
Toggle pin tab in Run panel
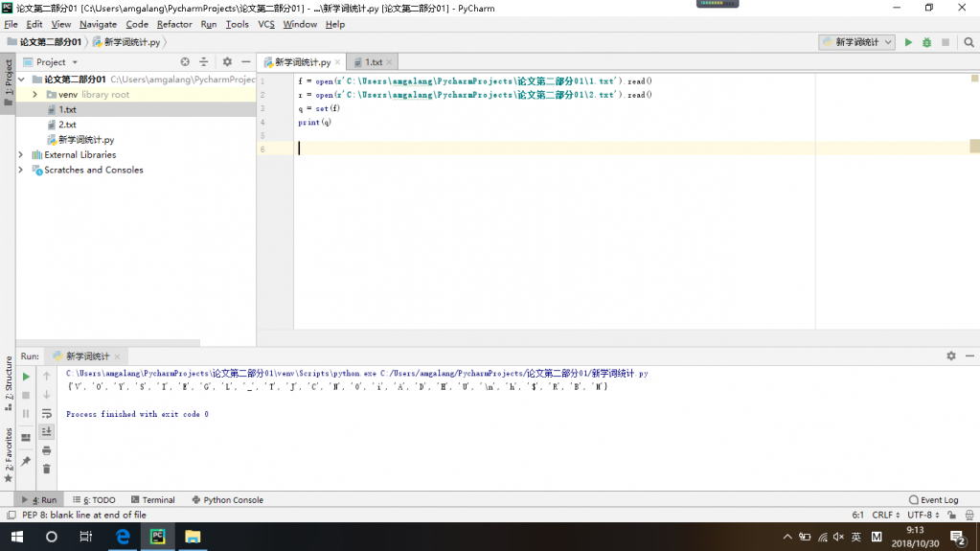pos(26,462)
